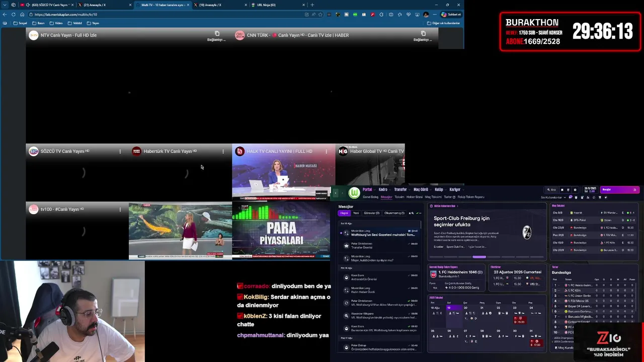Select the Okunmamış (1) message filter
The height and width of the screenshot is (362, 644).
(394, 213)
